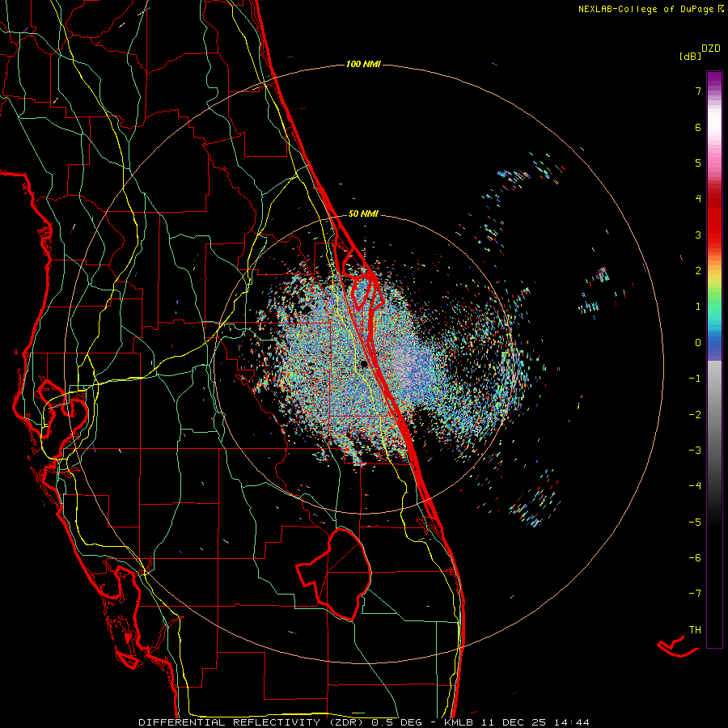728x728 pixels.
Task: Click the DIFFERENTIAL REFLECTIVITY (ZDR) caption text
Action: [252, 722]
